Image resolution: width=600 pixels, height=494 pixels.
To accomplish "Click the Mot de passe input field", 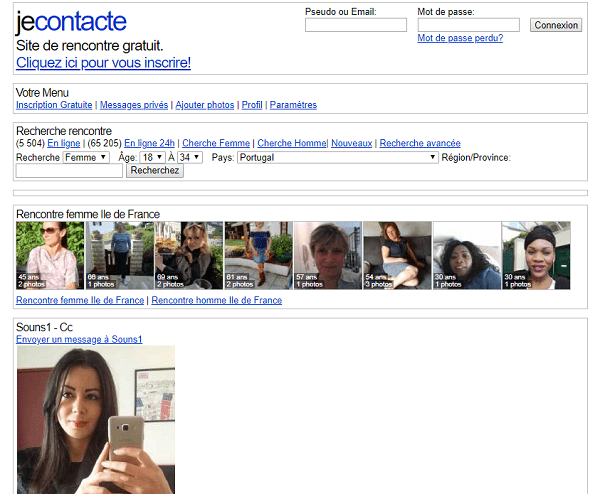I will [x=468, y=25].
